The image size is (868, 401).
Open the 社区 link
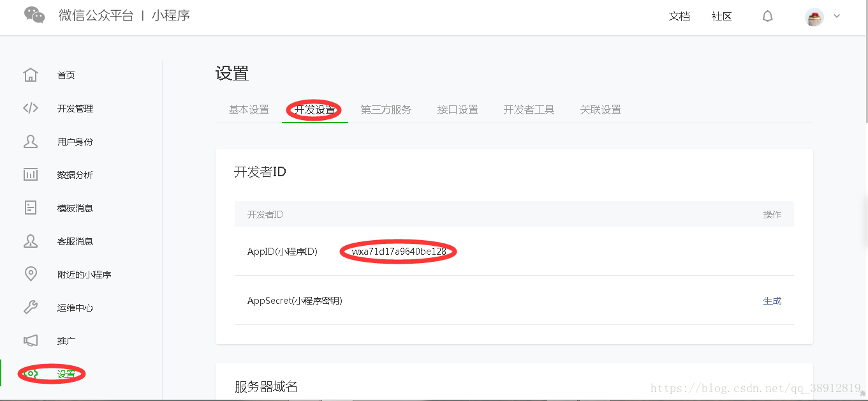click(721, 17)
